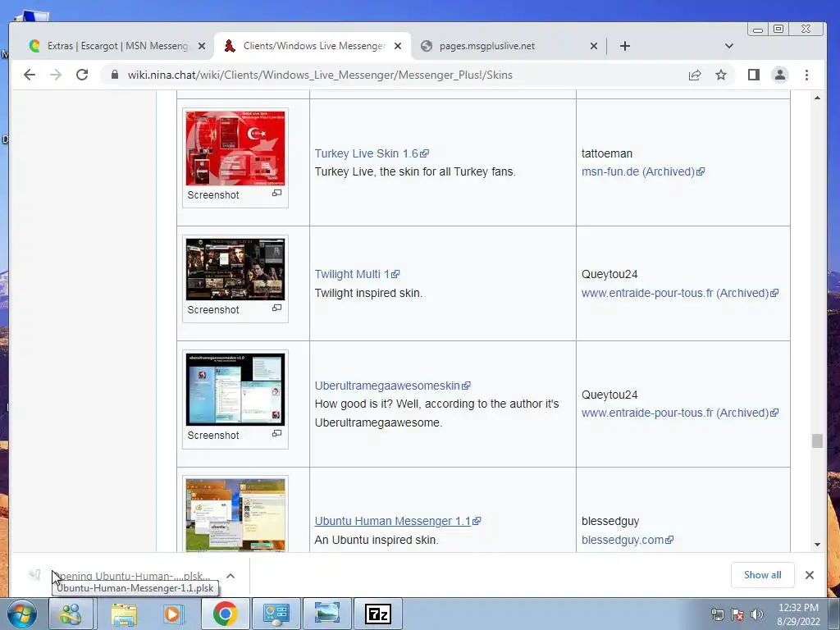840x630 pixels.
Task: Click page scrollbar up arrow
Action: pos(817,98)
